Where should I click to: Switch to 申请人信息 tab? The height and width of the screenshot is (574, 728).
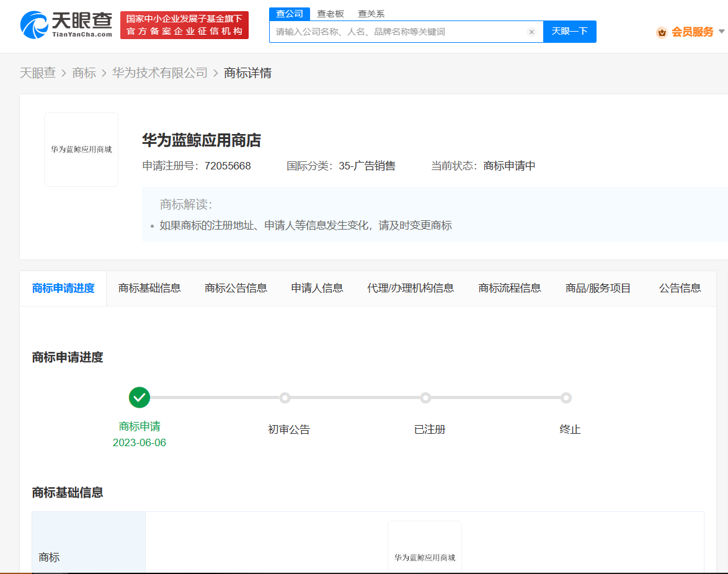(317, 288)
